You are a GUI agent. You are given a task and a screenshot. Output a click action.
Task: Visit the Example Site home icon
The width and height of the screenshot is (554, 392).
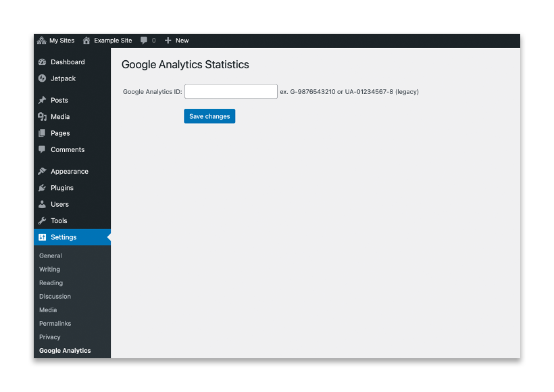86,41
